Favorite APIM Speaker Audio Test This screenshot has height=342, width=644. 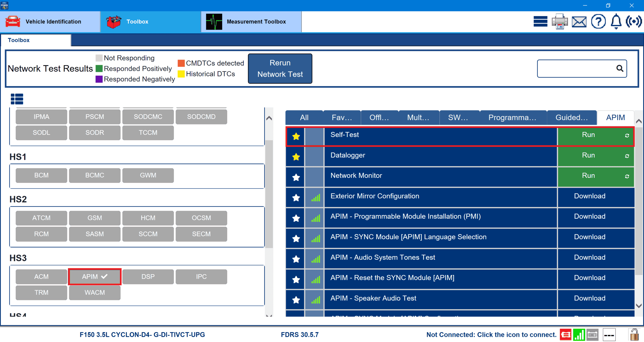click(296, 300)
